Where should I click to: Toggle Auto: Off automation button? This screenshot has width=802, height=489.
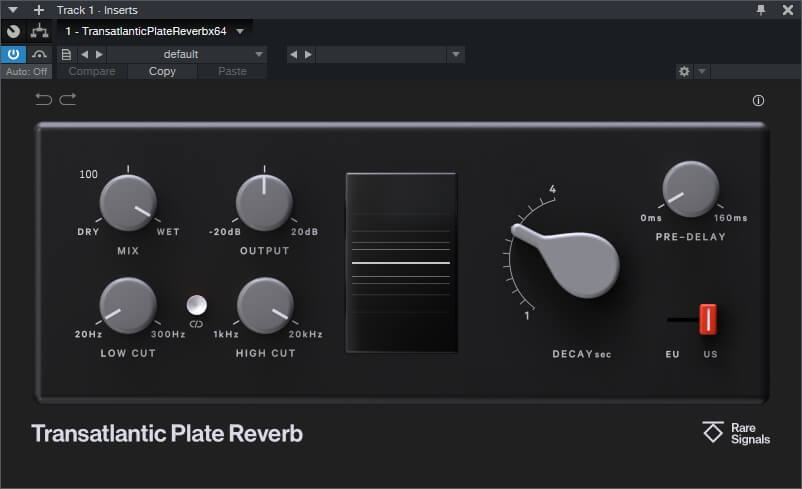(x=27, y=72)
